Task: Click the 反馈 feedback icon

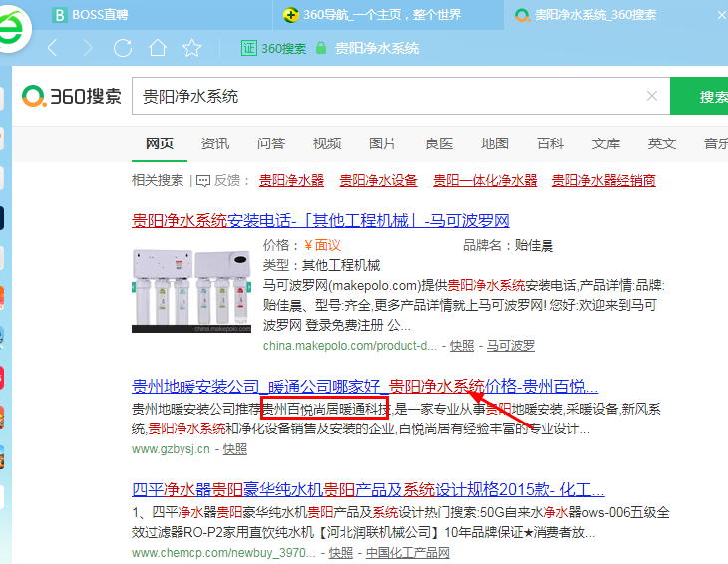Action: [203, 181]
